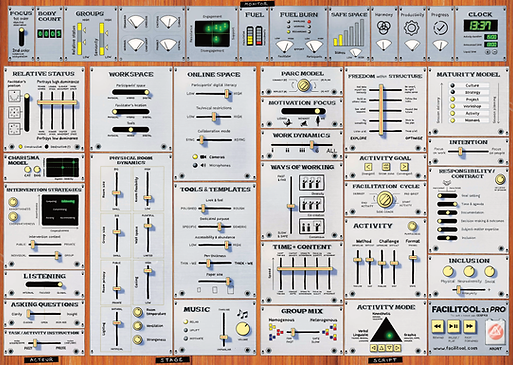Toggle the Time & agenda switch
The width and height of the screenshot is (513, 365).
coord(447,204)
